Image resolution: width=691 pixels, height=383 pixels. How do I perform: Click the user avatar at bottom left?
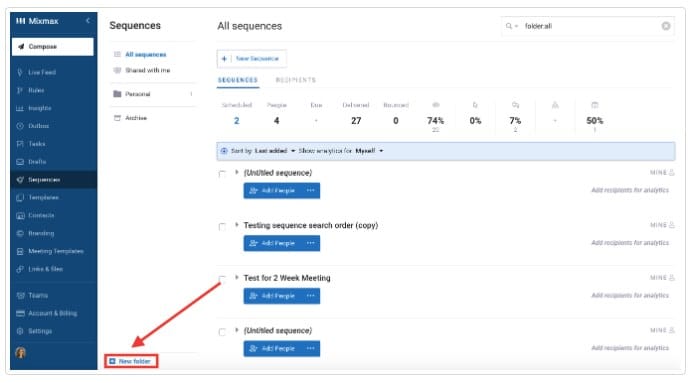(21, 353)
